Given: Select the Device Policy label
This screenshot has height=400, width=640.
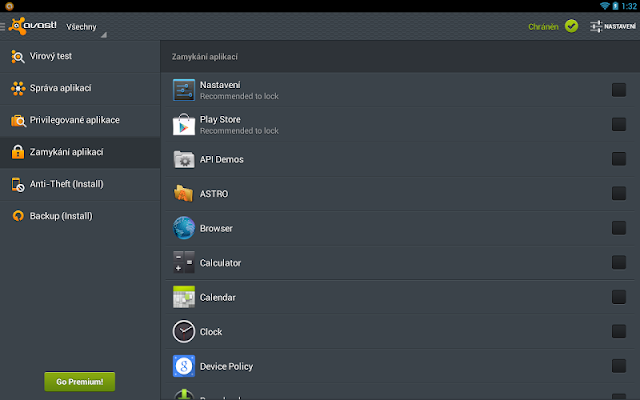Looking at the screenshot, I should click(227, 367).
